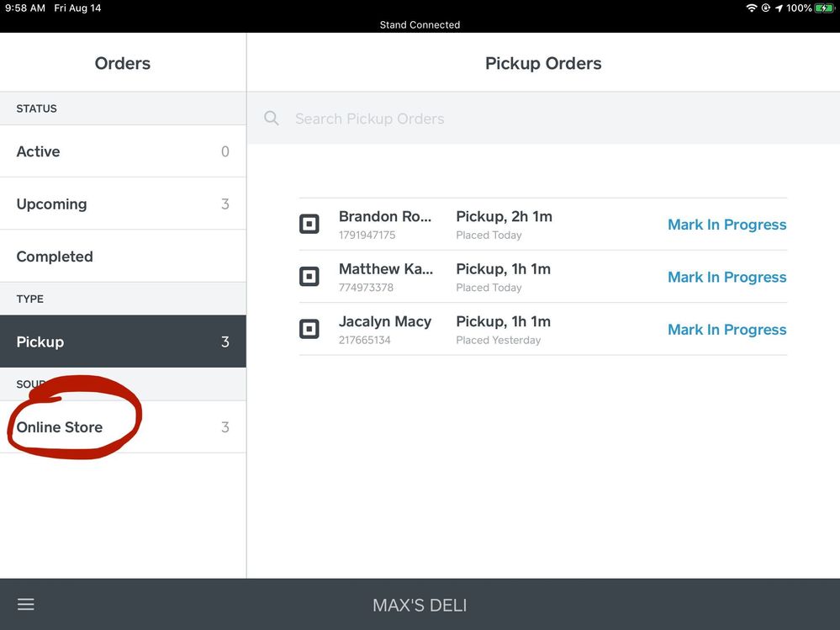Type in Search Pickup Orders field
Image resolution: width=840 pixels, height=630 pixels.
(505, 119)
